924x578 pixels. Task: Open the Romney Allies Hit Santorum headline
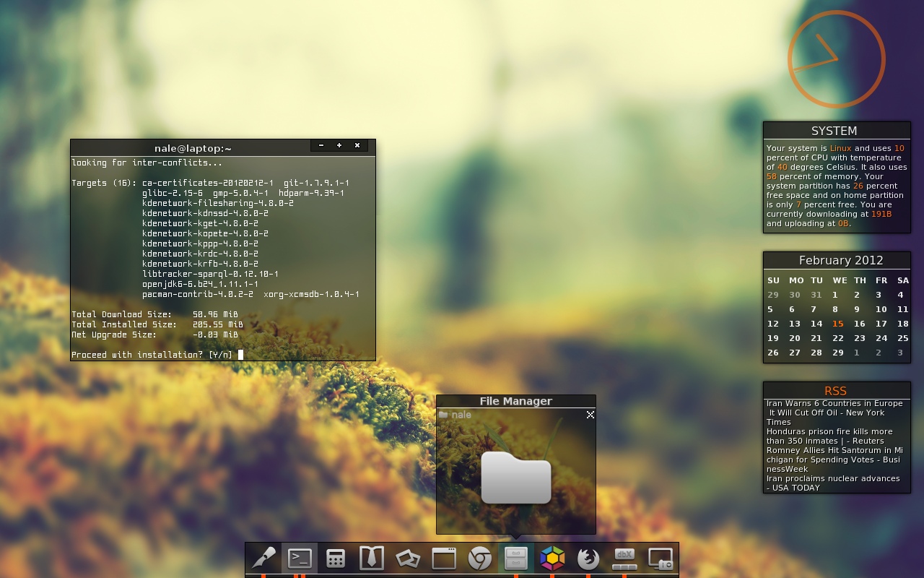coord(834,460)
